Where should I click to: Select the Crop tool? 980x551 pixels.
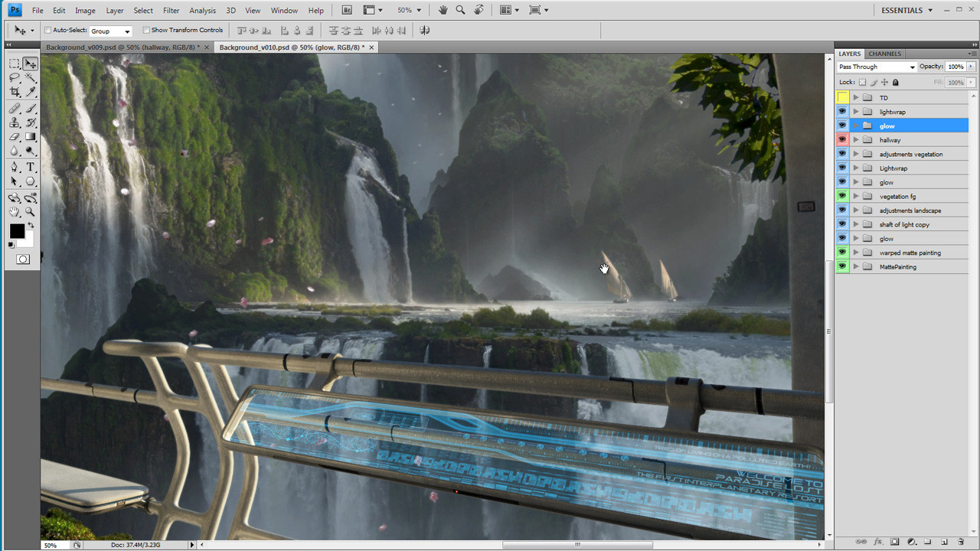point(14,90)
